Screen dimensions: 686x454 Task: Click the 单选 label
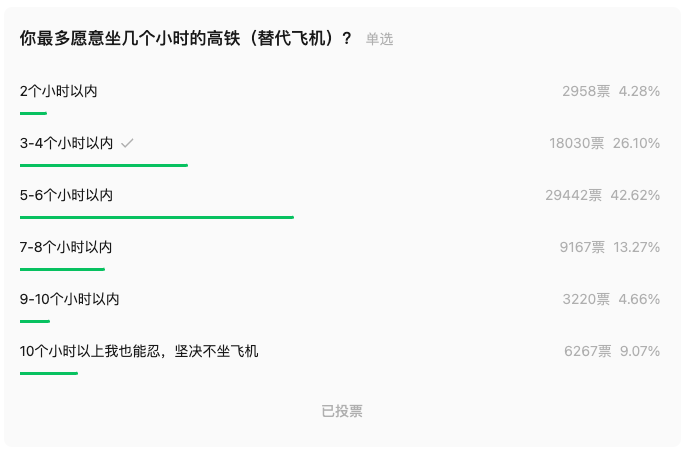379,39
